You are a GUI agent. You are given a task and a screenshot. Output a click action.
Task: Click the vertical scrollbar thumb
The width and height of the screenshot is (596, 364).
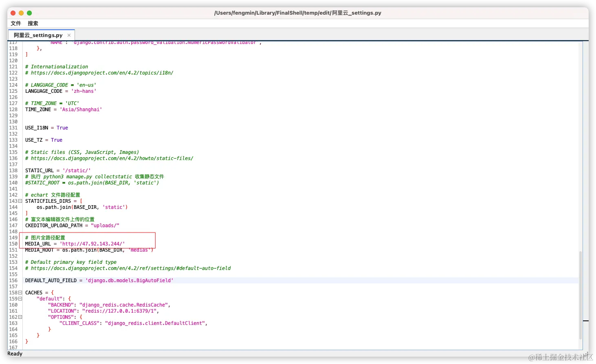tap(581, 295)
